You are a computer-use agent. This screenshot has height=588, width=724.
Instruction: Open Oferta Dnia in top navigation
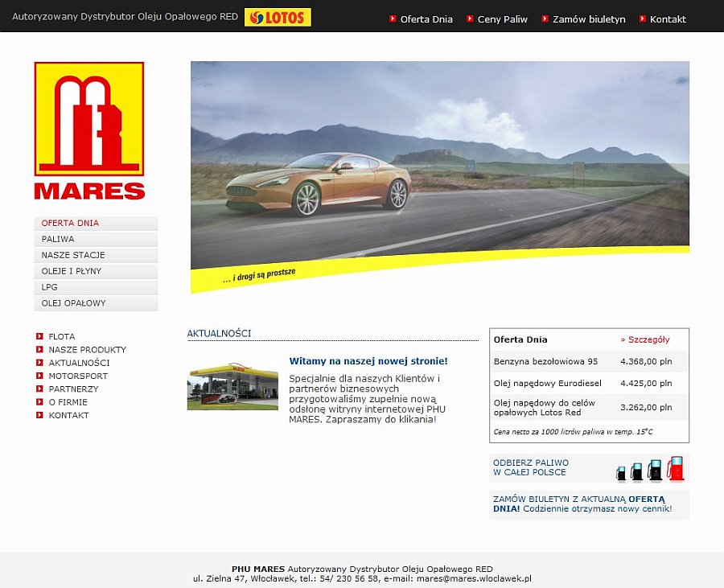[426, 19]
